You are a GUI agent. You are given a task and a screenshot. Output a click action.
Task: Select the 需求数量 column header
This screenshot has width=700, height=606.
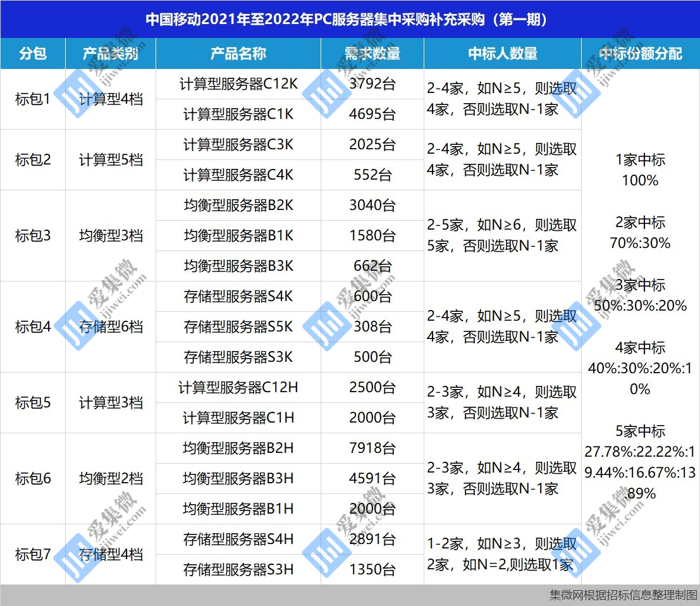(x=372, y=53)
